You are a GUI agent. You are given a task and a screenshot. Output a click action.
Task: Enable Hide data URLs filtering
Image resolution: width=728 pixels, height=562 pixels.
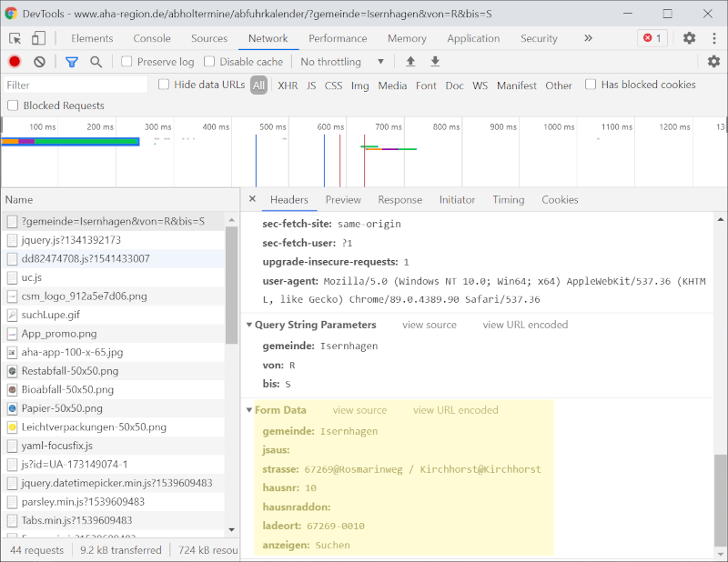(x=164, y=85)
